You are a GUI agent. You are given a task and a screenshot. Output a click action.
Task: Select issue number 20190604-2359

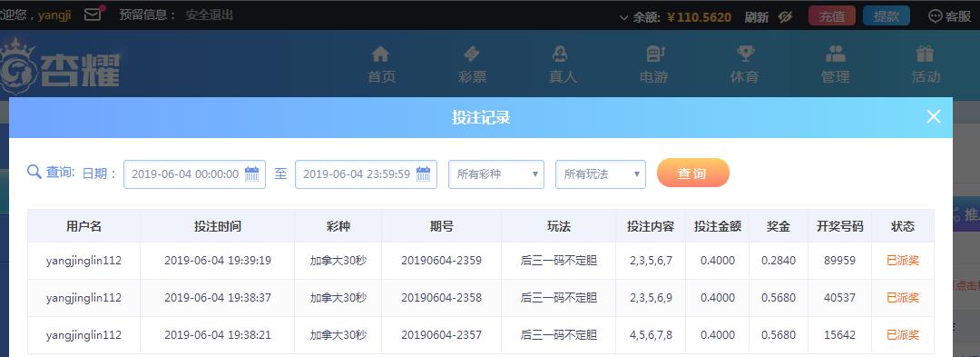441,261
